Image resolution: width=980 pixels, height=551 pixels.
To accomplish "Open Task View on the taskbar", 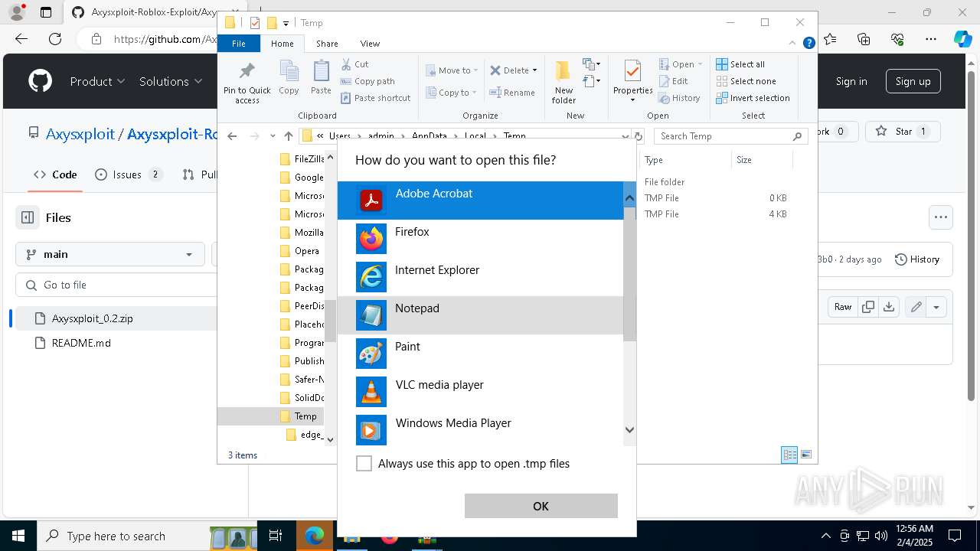I will 276,536.
